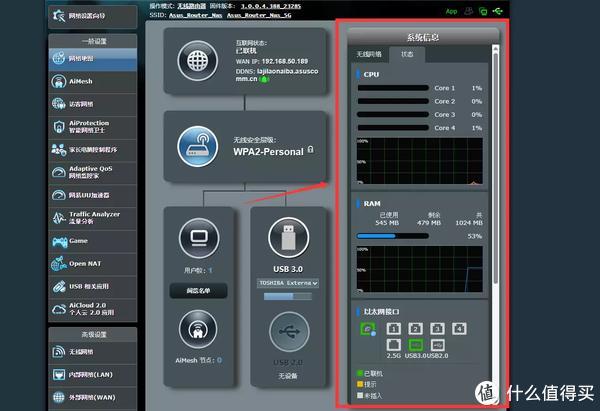The height and width of the screenshot is (411, 600).
Task: Click the user icon in the header
Action: click(468, 11)
